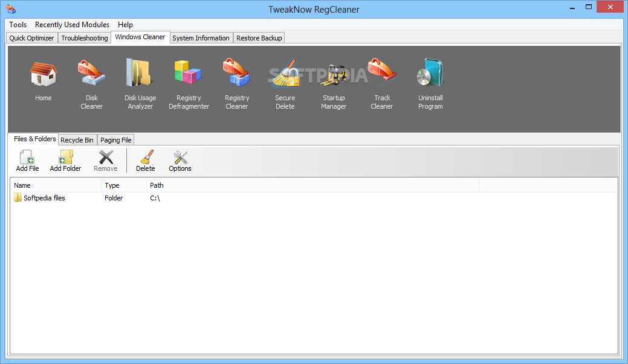Close the TweakNow RegCleaner window
Image resolution: width=628 pixels, height=364 pixels.
[610, 7]
